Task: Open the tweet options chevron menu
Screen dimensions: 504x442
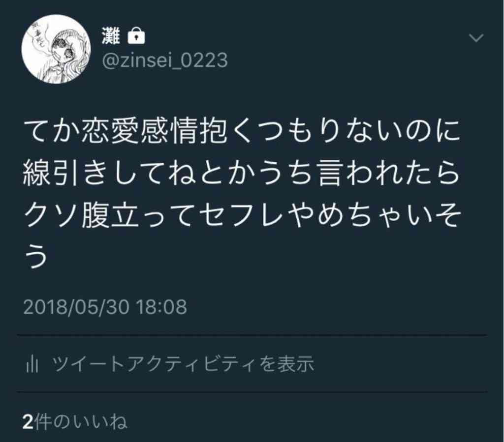Action: coord(476,38)
